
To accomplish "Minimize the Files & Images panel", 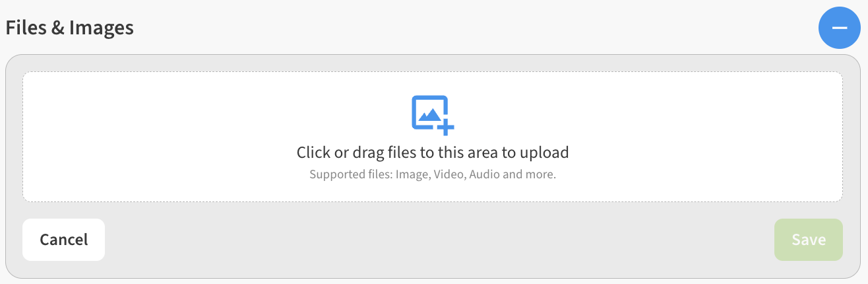I will point(839,28).
